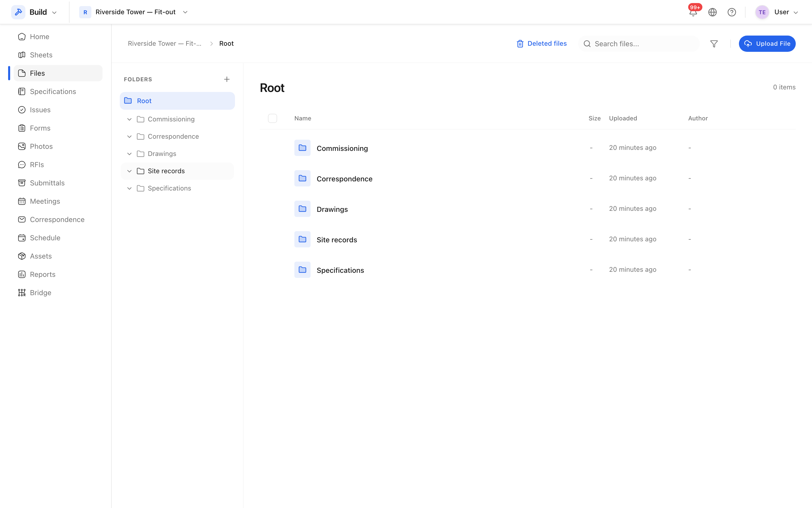Open the Build app switcher dropdown

coord(34,12)
